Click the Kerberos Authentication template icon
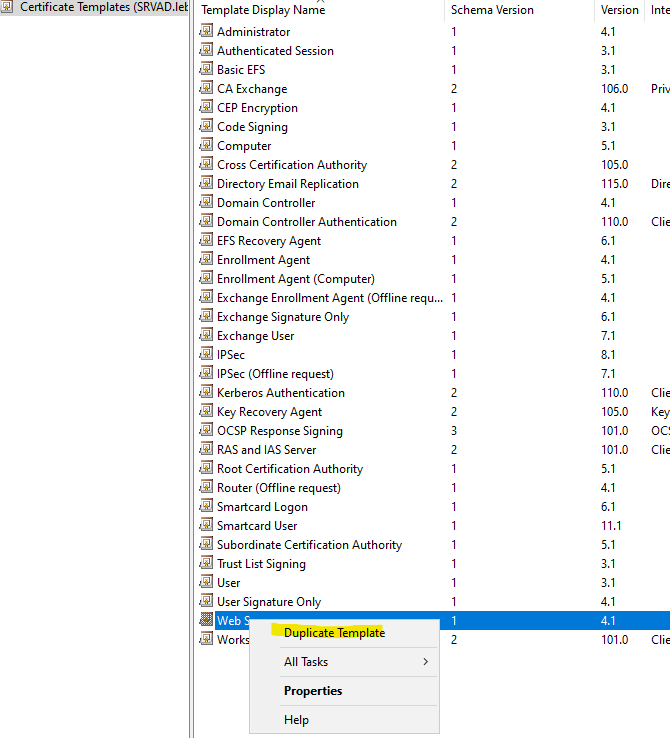 pyautogui.click(x=207, y=393)
